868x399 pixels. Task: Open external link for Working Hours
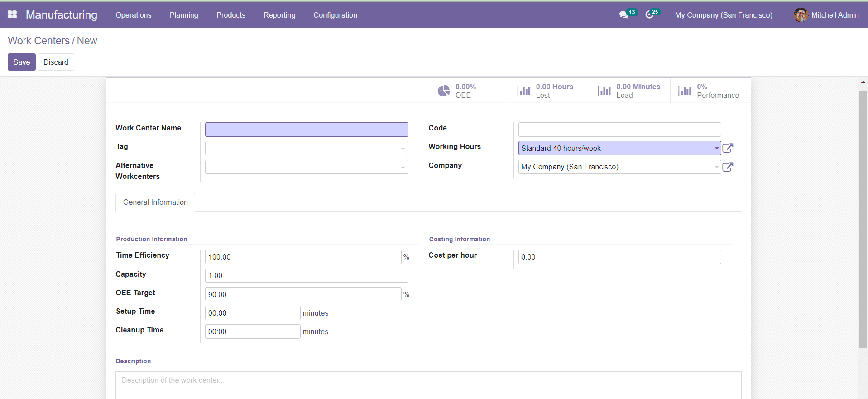pyautogui.click(x=728, y=148)
